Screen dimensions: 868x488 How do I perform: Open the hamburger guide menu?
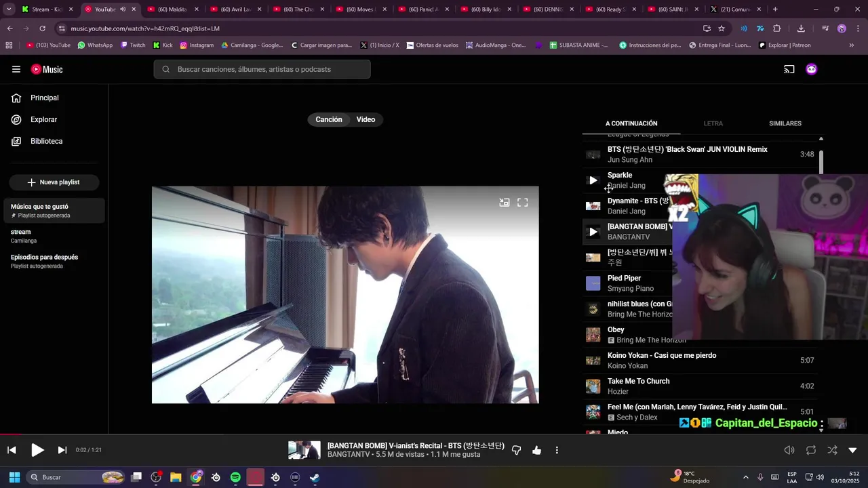tap(16, 69)
